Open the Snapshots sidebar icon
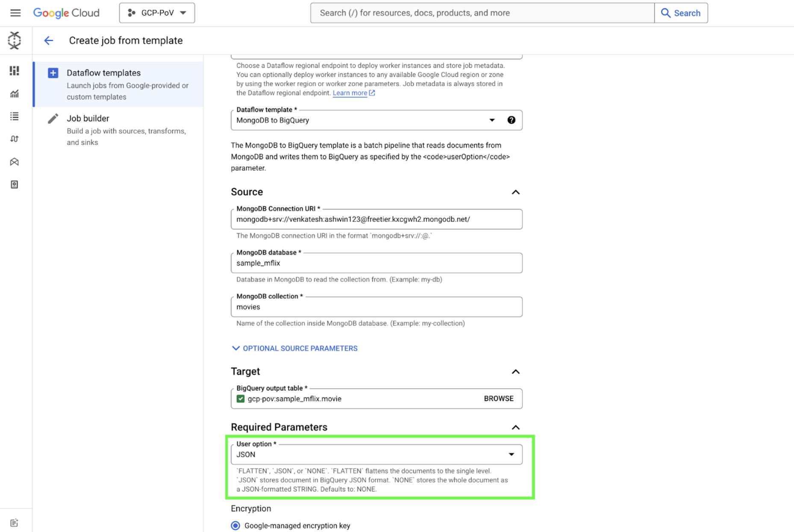This screenshot has width=794, height=532. tap(15, 161)
